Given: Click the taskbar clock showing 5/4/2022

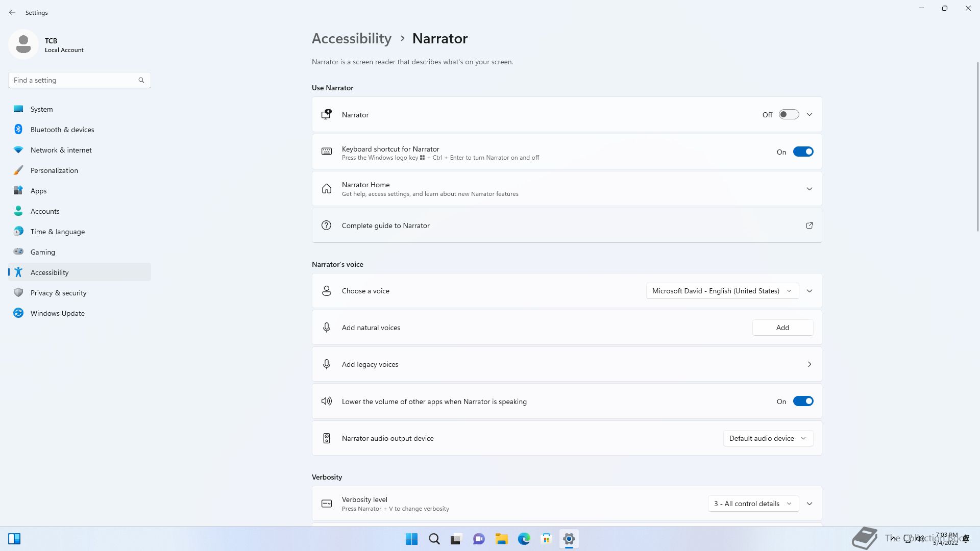Looking at the screenshot, I should click(x=946, y=539).
